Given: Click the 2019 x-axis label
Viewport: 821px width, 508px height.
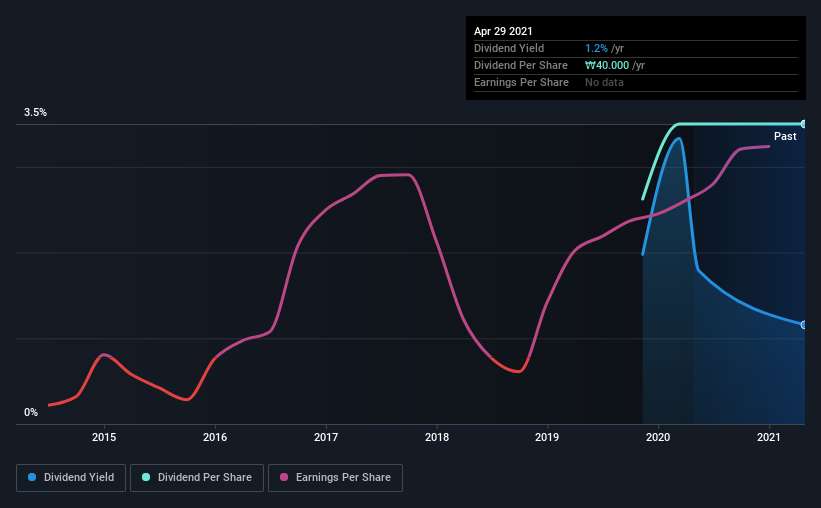Looking at the screenshot, I should 547,437.
